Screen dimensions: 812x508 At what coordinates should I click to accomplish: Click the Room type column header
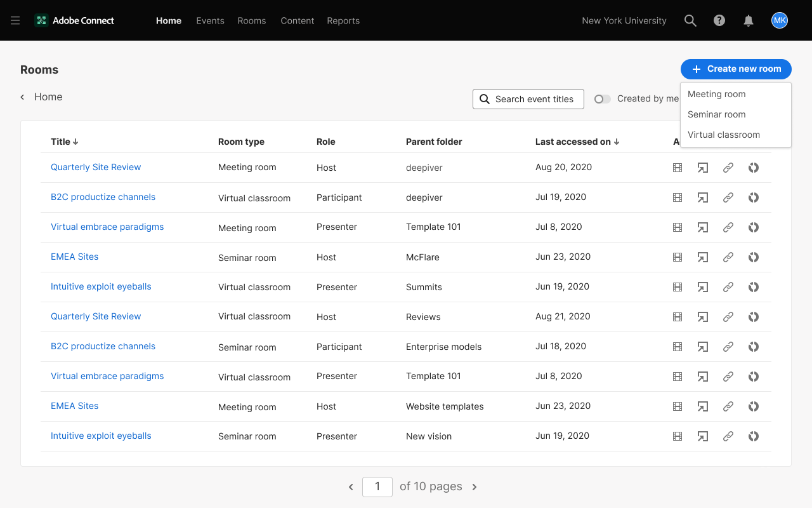pos(241,142)
